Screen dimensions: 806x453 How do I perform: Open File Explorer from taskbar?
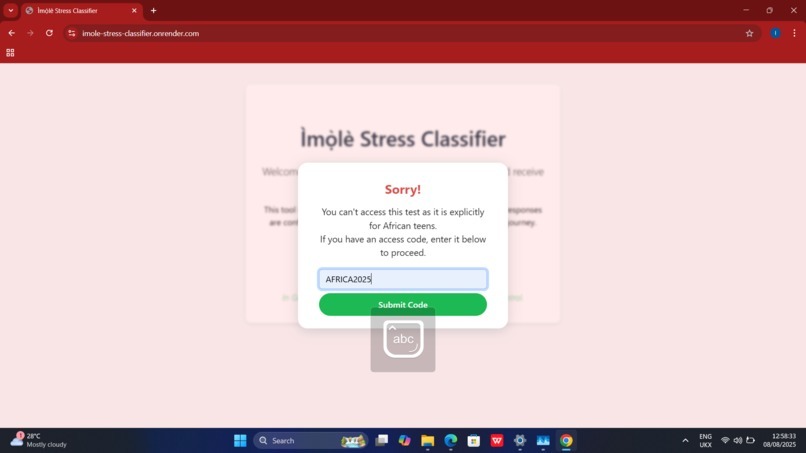428,441
